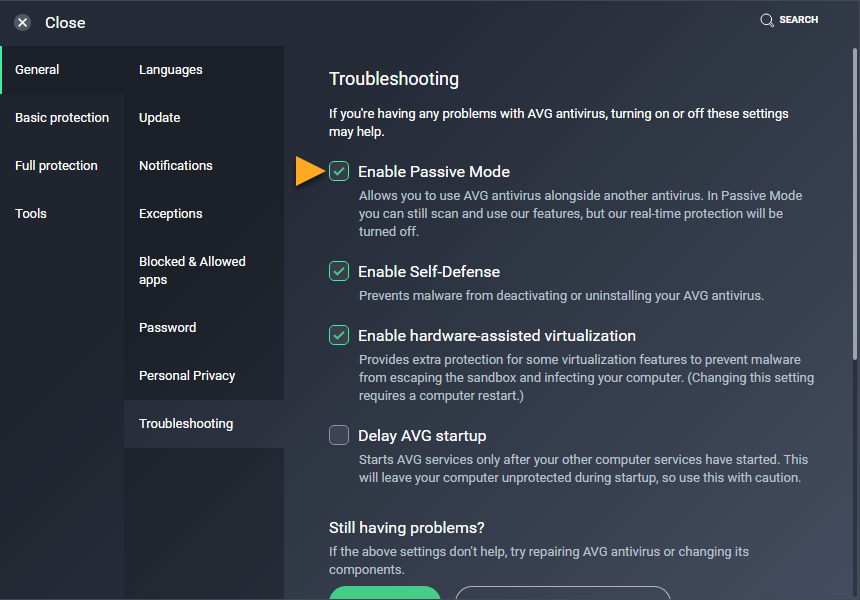This screenshot has width=860, height=600.
Task: Open the Languages settings page
Action: tap(204, 70)
